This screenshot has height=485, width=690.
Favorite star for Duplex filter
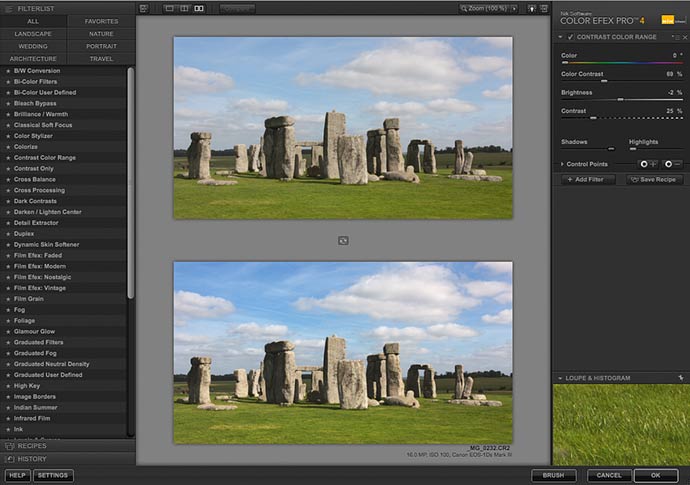pyautogui.click(x=8, y=234)
